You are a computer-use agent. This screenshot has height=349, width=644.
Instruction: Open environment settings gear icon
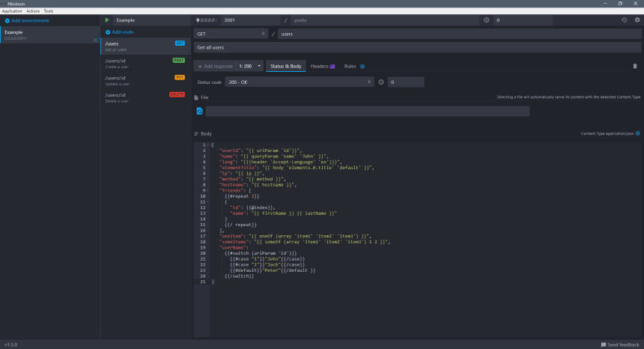pyautogui.click(x=637, y=19)
